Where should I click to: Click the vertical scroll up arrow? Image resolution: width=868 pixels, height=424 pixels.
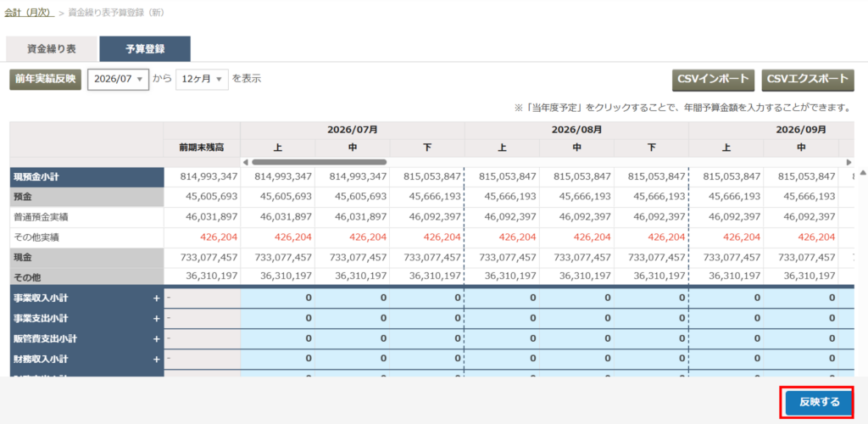[862, 172]
